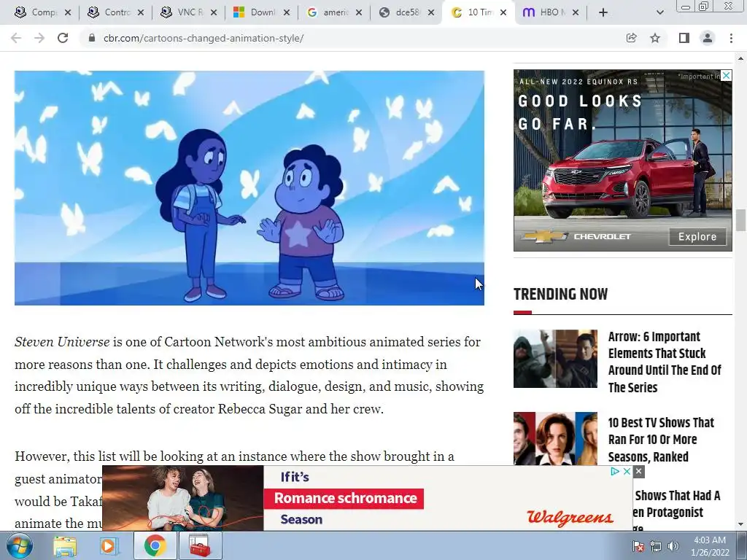Open Windows Explorer from taskbar
Screen dimensions: 747x560
click(x=65, y=545)
